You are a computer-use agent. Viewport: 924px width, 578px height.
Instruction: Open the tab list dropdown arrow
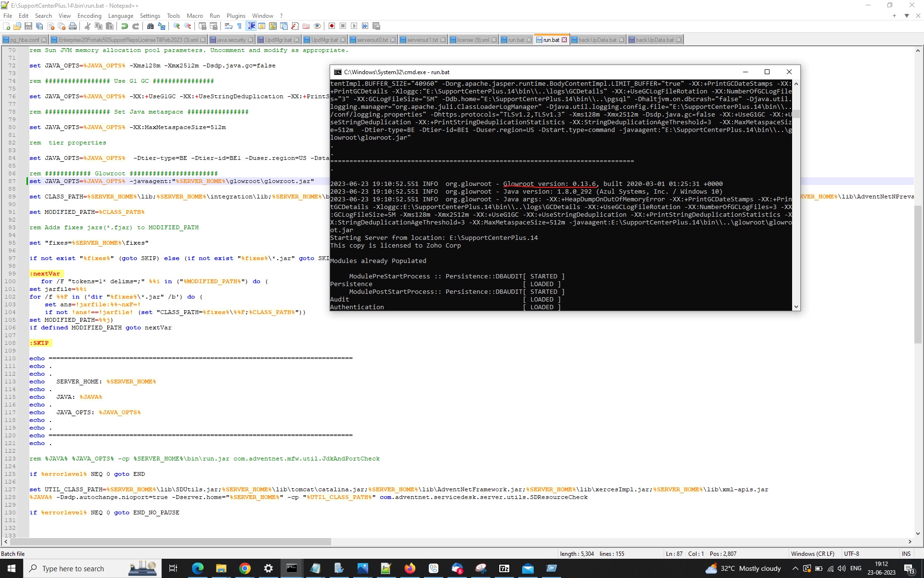(x=907, y=16)
